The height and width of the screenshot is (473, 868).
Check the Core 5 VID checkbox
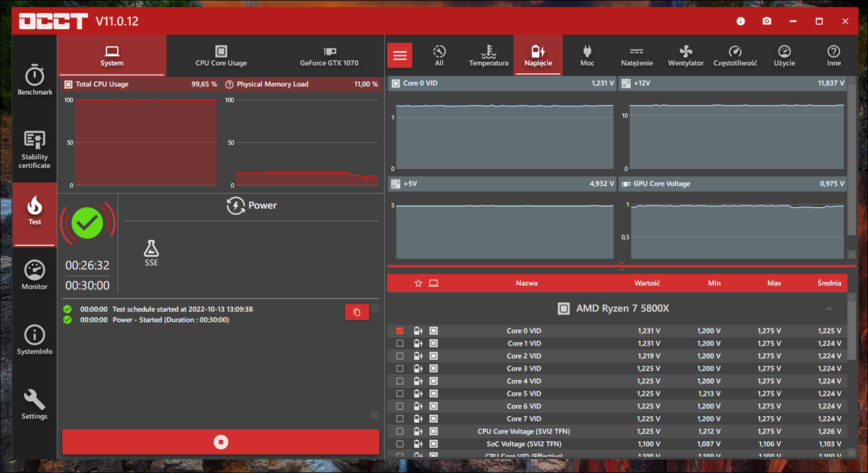click(399, 394)
